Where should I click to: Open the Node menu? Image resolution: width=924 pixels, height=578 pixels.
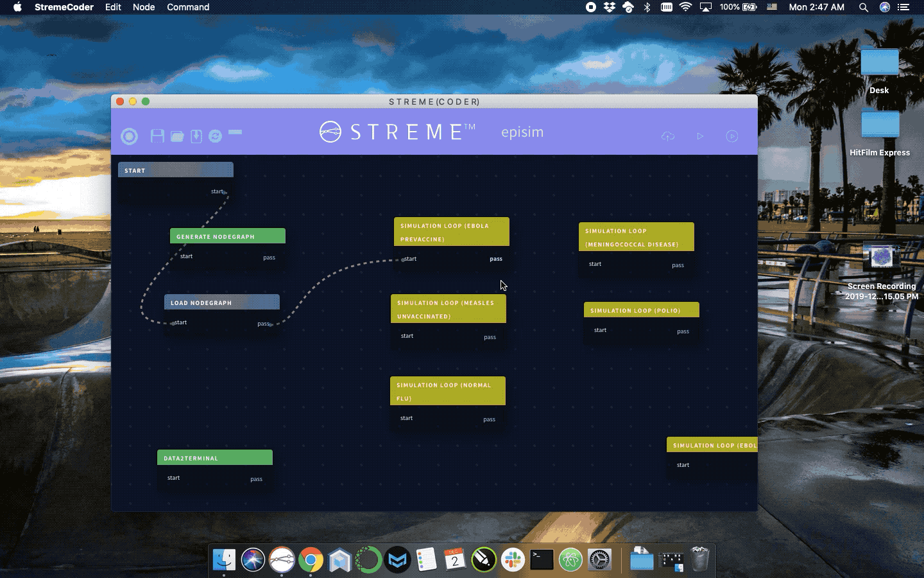pyautogui.click(x=144, y=7)
